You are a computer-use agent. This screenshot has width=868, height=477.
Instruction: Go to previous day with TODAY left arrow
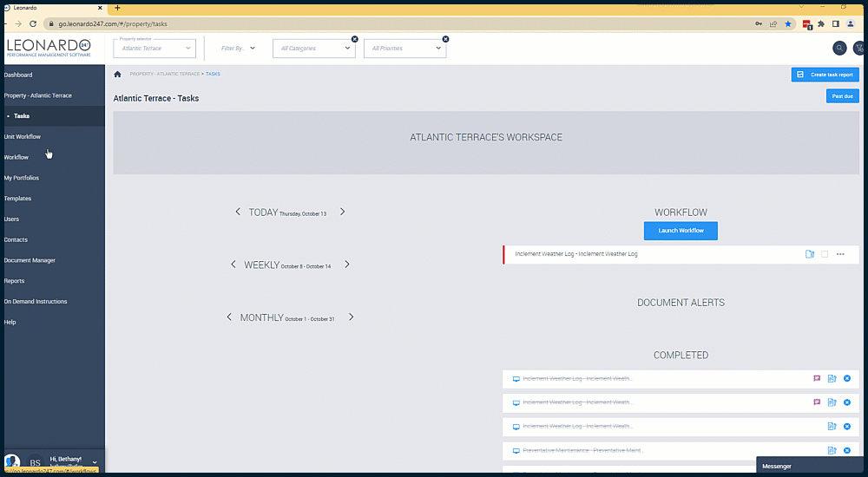238,212
